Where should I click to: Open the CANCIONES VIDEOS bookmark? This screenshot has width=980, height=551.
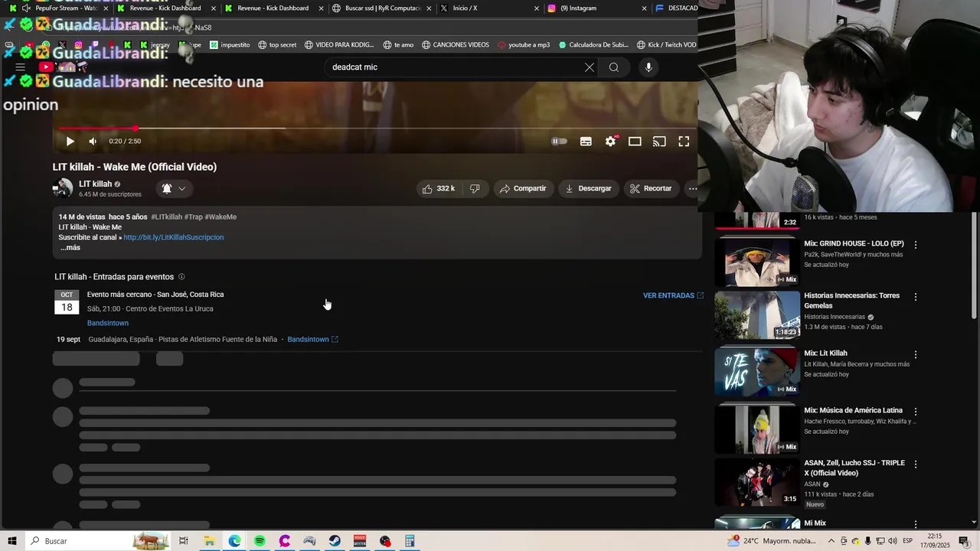pyautogui.click(x=455, y=45)
